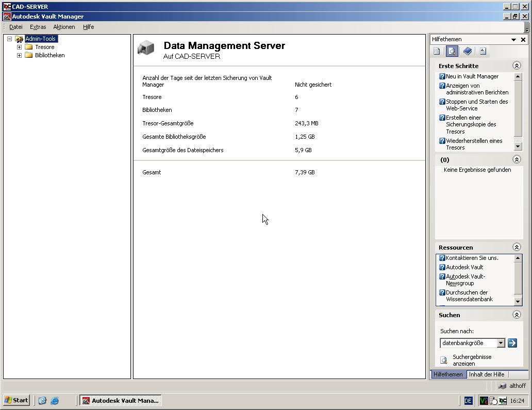Select the Bibliotheken tree item label
The image size is (532, 410).
pyautogui.click(x=50, y=55)
